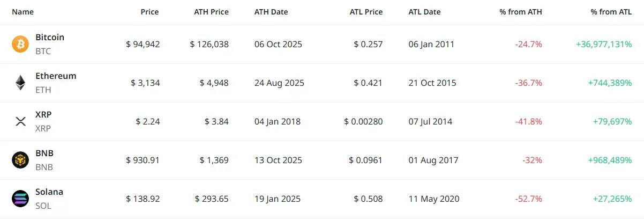The image size is (644, 219).
Task: Click the Ethereum diamond logo icon
Action: pyautogui.click(x=20, y=83)
